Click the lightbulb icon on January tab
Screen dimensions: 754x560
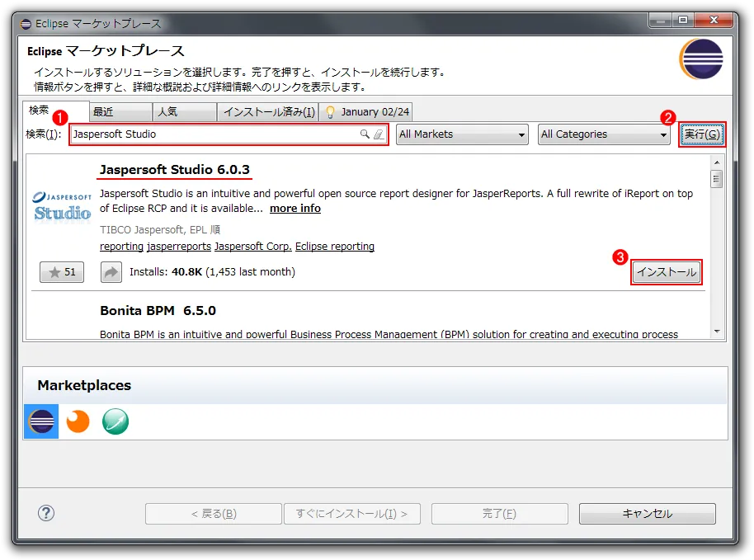click(330, 112)
